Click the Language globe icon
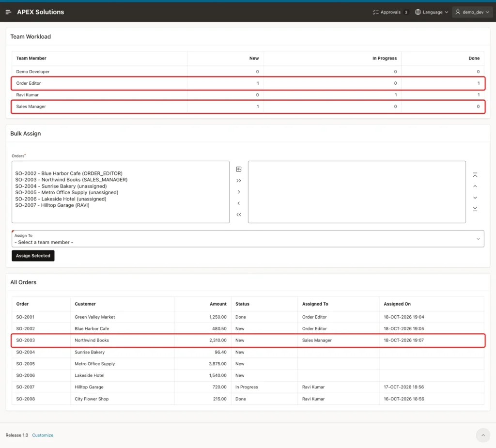 (x=418, y=12)
